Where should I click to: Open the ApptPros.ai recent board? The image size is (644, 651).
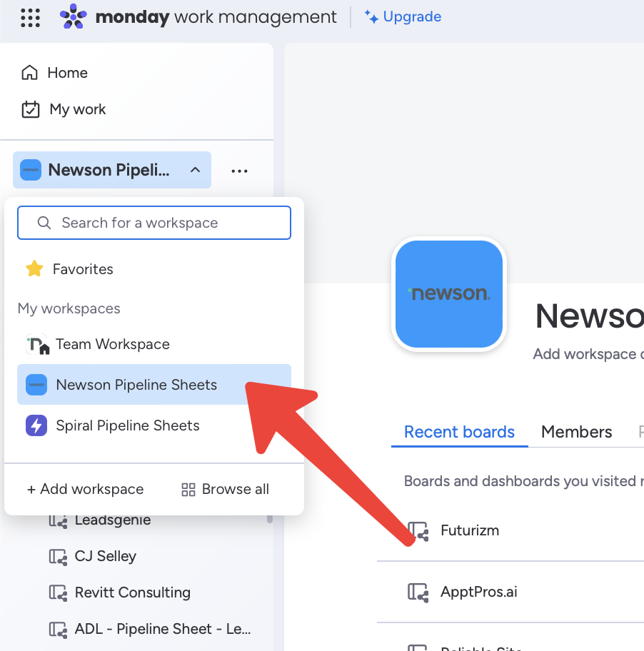point(479,592)
